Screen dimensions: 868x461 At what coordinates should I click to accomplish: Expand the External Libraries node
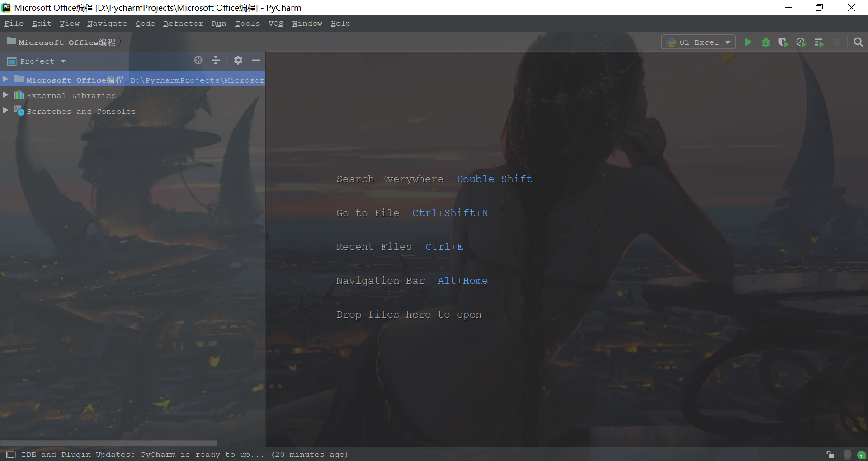(x=5, y=95)
